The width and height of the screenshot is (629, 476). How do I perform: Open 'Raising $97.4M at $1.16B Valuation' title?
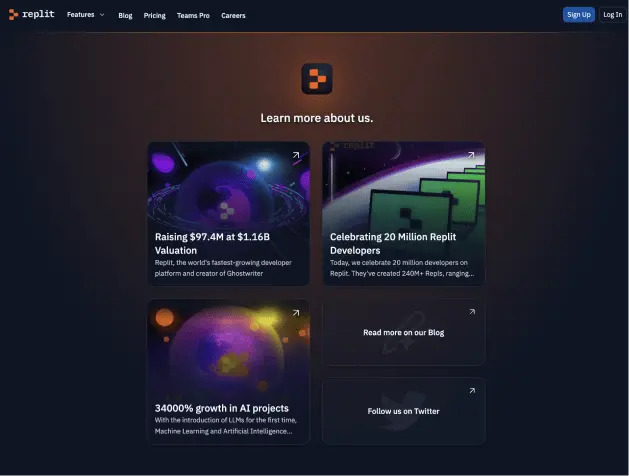212,243
